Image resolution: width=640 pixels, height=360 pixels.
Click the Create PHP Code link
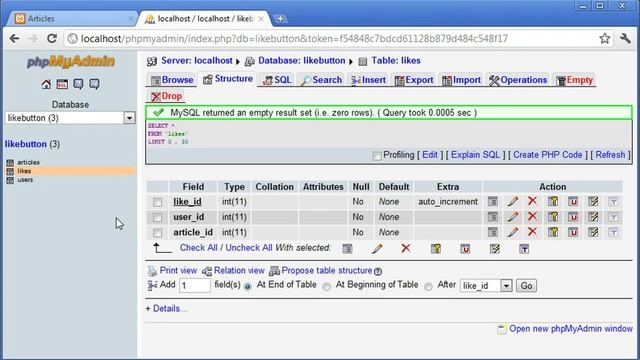(548, 155)
